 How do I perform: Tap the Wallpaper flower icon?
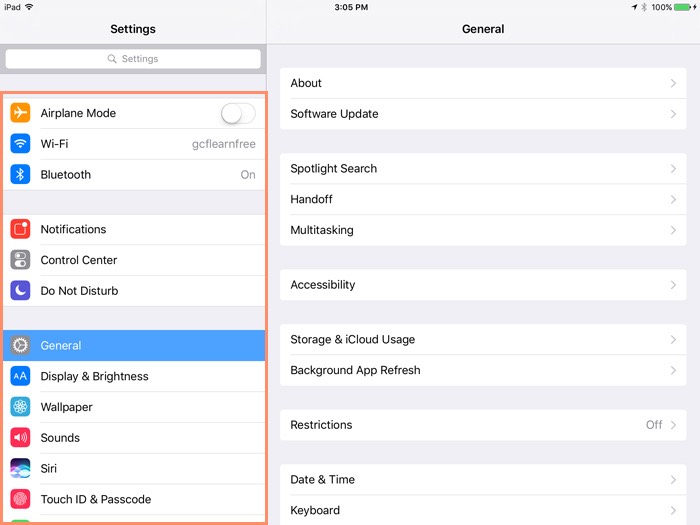(x=20, y=407)
